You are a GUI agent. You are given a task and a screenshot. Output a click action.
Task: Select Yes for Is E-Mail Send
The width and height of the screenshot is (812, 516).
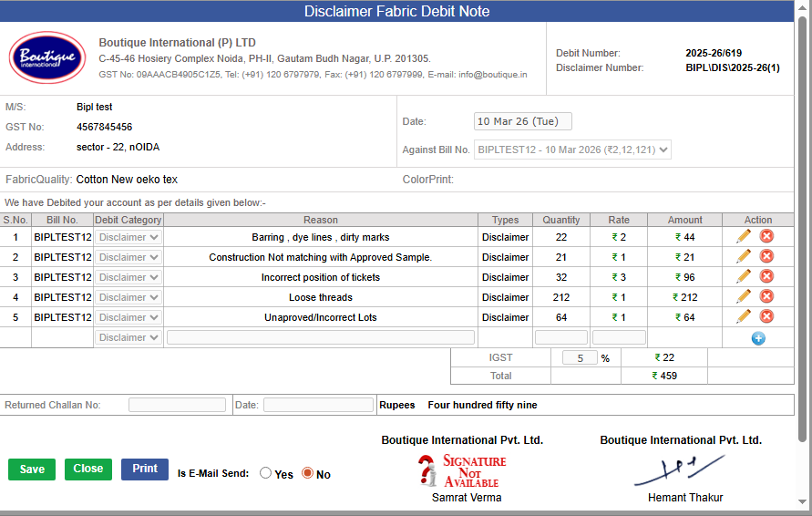point(266,473)
